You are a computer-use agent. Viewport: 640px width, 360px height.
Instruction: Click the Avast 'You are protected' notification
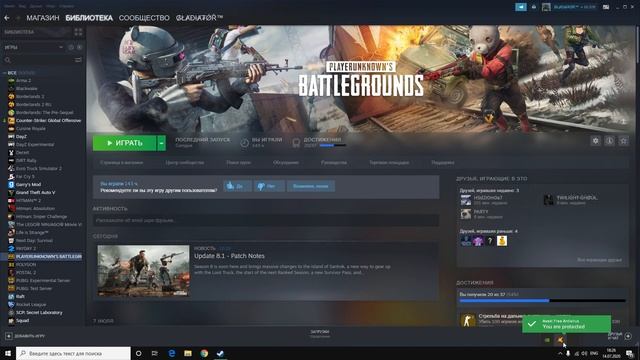[x=567, y=324]
